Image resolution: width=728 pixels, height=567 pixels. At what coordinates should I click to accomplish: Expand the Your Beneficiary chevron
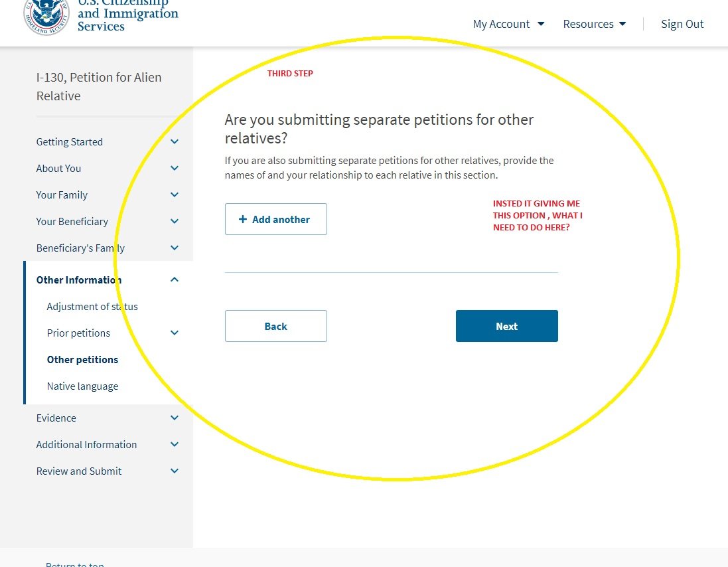[x=175, y=221]
